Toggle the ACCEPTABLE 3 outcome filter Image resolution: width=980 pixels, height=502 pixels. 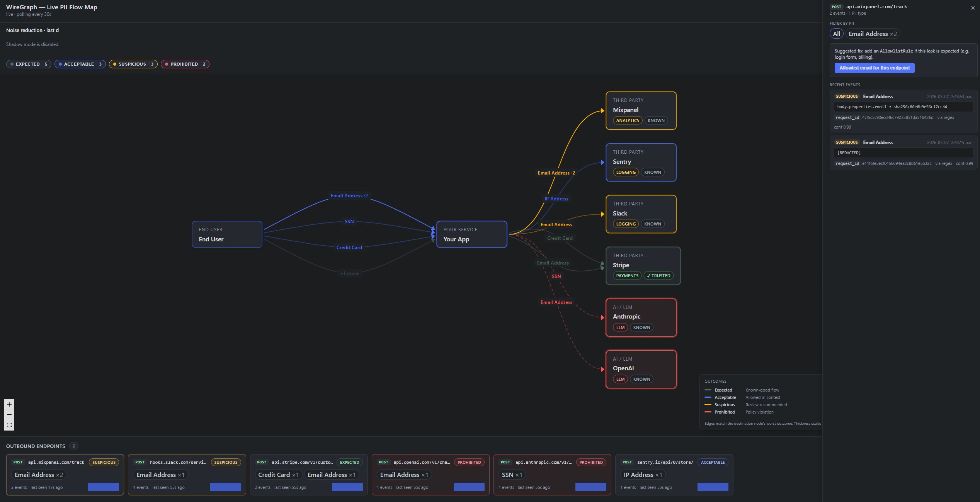pos(80,64)
